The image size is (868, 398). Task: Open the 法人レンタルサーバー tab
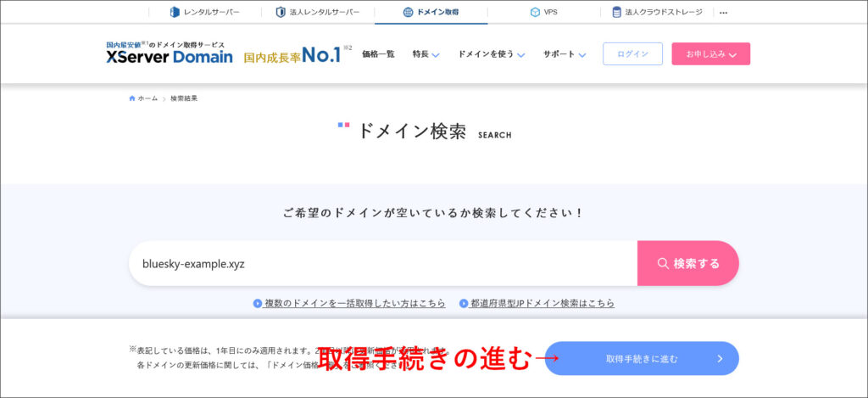click(x=318, y=12)
